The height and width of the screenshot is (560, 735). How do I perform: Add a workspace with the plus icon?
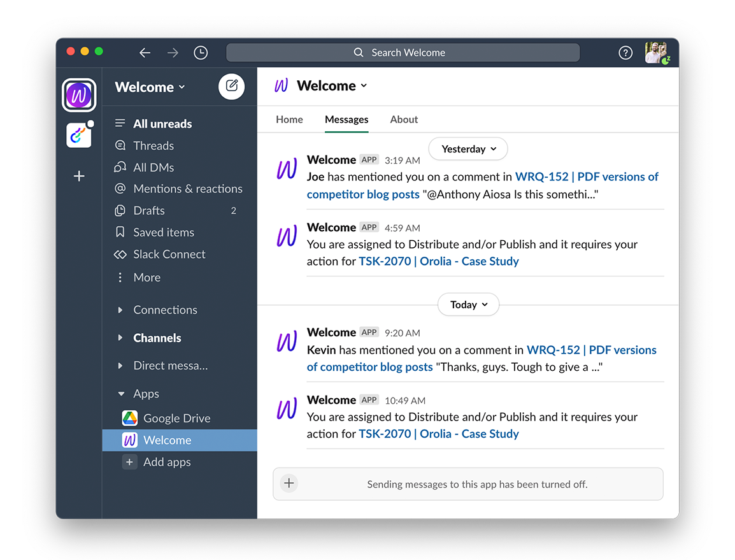79,176
